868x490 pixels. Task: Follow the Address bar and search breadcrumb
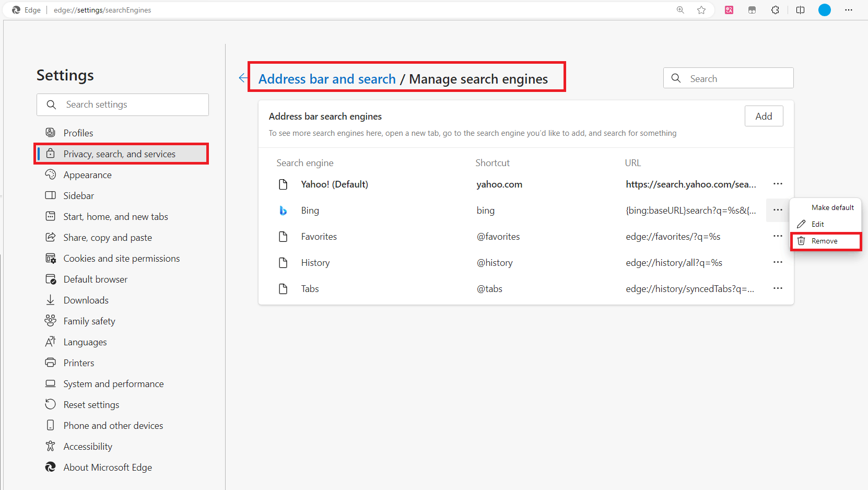pyautogui.click(x=327, y=79)
